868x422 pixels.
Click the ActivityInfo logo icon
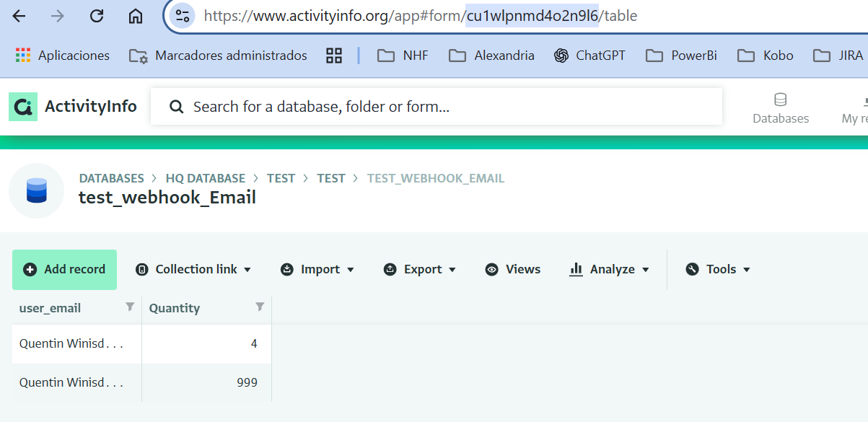pyautogui.click(x=23, y=107)
